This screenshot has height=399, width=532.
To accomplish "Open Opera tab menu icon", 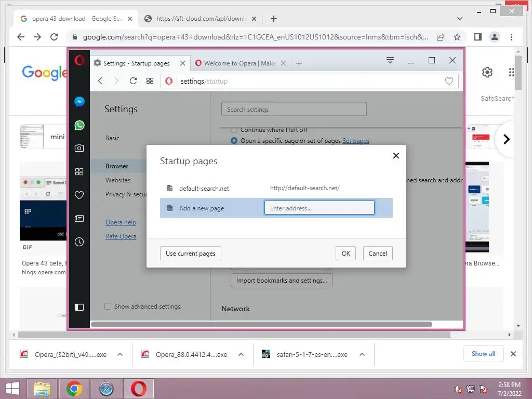I will [x=390, y=60].
